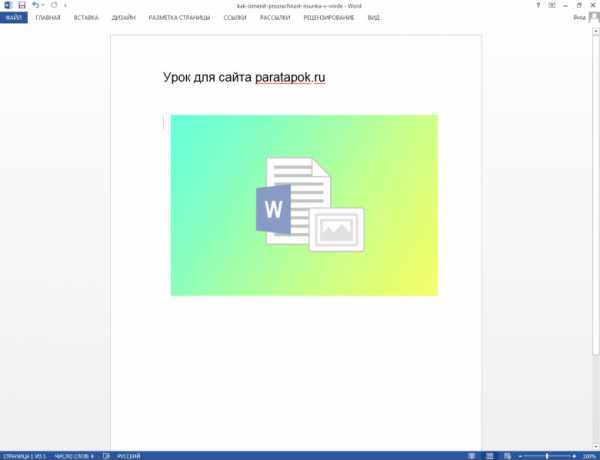600x460 pixels.
Task: Open the ФАЙЛ tab
Action: point(14,18)
